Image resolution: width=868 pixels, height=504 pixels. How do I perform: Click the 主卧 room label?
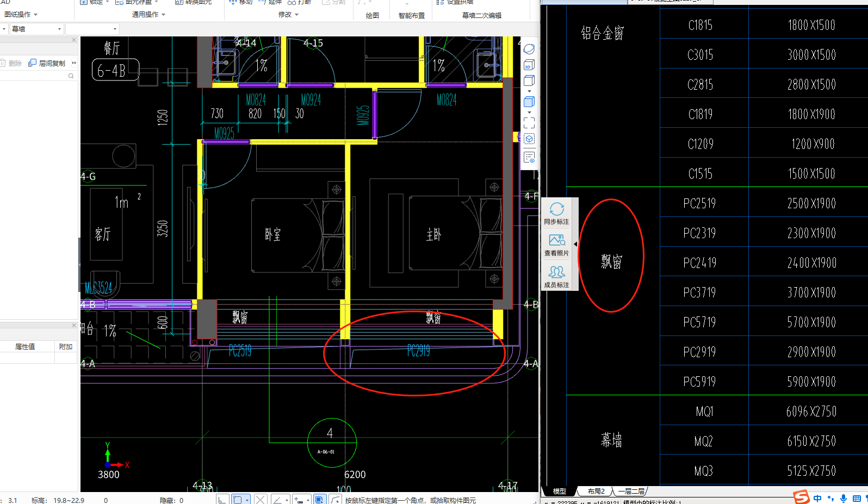pos(433,234)
